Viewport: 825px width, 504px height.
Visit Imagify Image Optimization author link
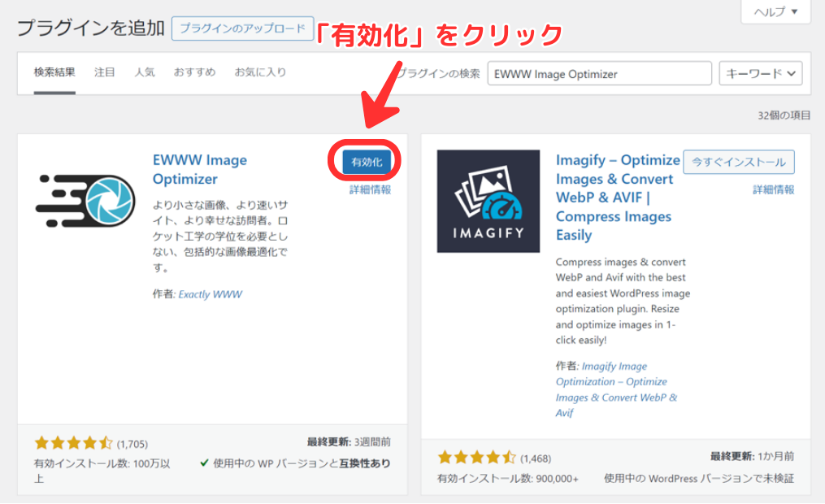click(616, 389)
